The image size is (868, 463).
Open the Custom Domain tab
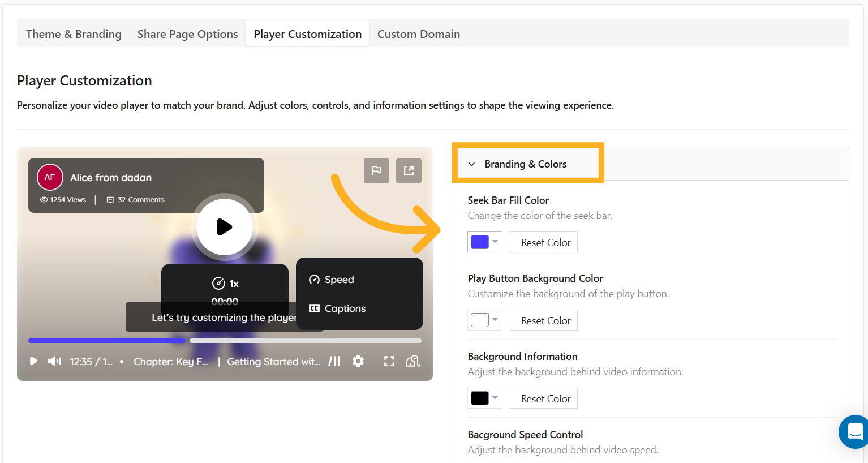pos(418,33)
